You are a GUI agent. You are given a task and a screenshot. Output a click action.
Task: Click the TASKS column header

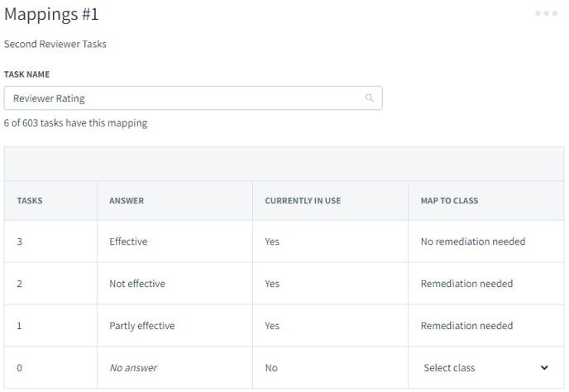tap(30, 201)
